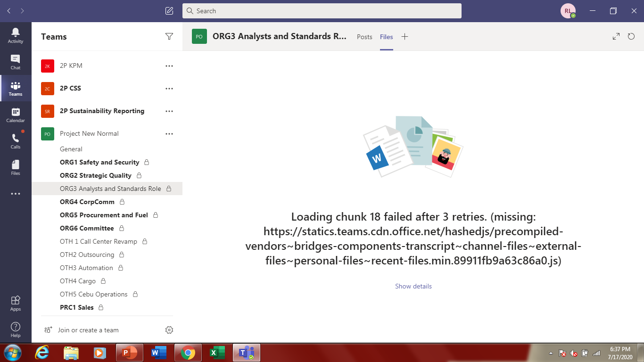
Task: Open Files in the left rail
Action: 16,167
